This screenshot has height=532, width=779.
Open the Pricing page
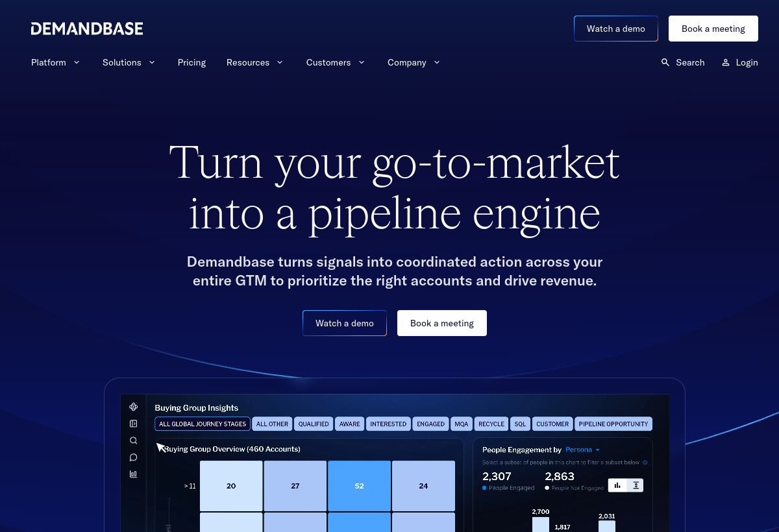pos(192,62)
